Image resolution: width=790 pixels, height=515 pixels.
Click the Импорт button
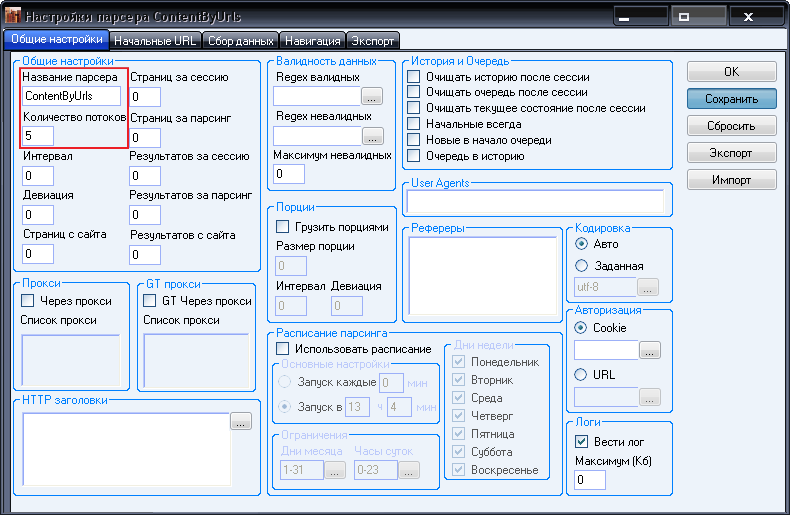tap(731, 180)
